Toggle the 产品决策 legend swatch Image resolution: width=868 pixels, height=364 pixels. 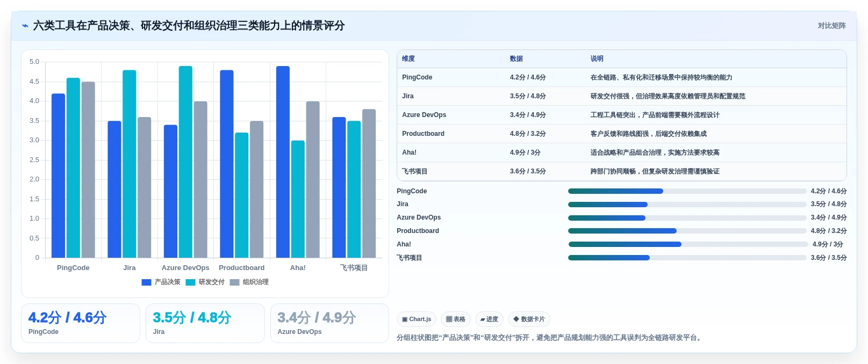146,282
